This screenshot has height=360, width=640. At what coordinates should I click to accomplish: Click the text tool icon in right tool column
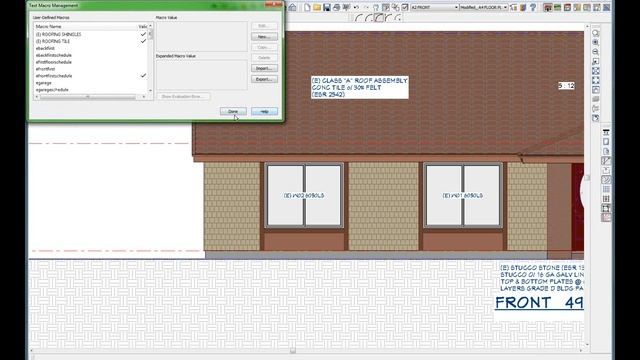(x=606, y=132)
